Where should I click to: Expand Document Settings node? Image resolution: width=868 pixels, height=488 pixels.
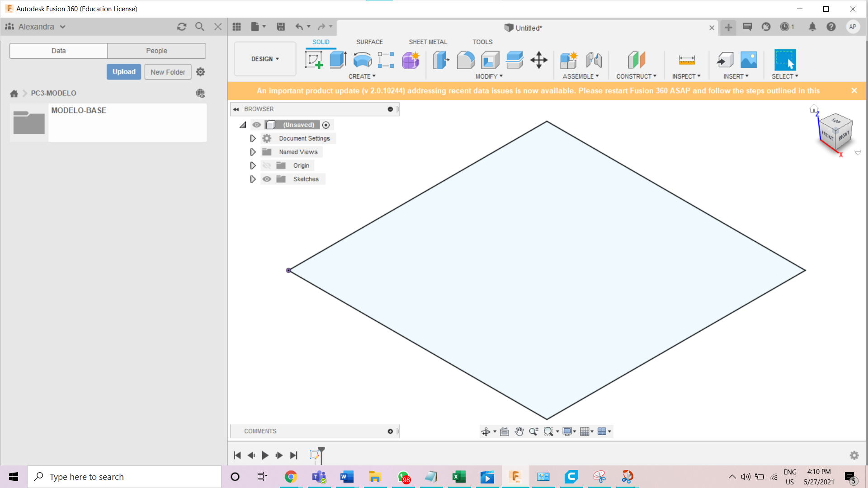point(253,138)
